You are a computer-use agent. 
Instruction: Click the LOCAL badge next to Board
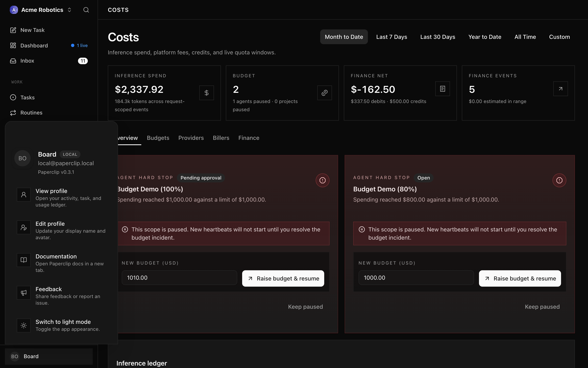click(x=70, y=154)
